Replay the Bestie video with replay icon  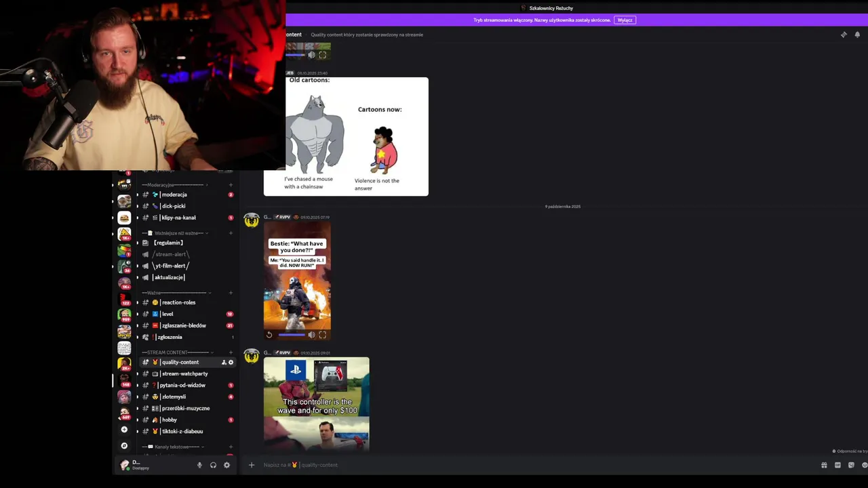click(x=269, y=335)
